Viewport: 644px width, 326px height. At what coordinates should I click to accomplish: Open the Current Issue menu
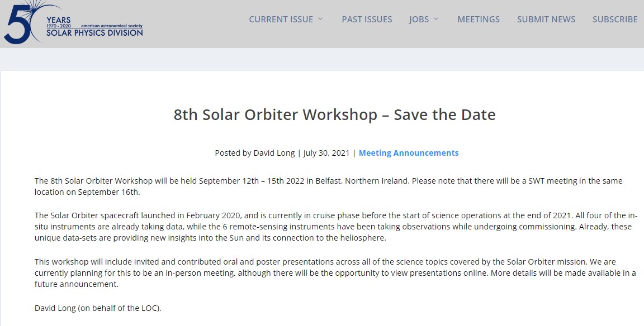coord(281,19)
